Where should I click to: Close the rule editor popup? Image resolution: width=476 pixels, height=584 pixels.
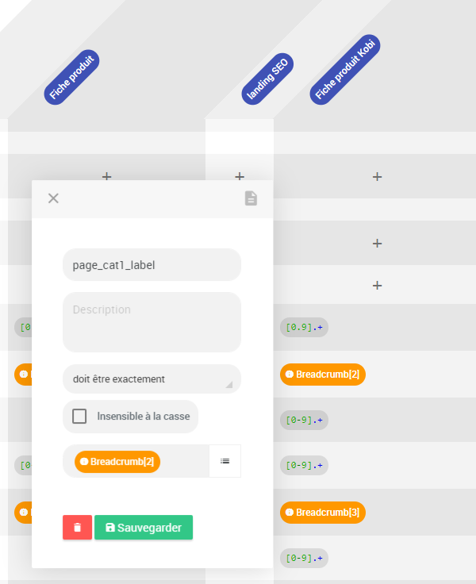tap(53, 198)
